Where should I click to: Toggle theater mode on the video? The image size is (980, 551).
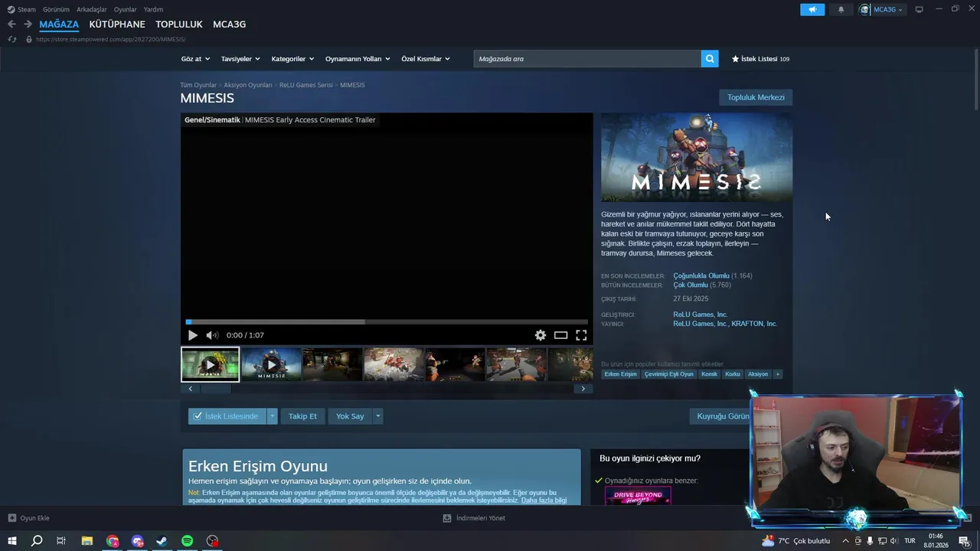tap(561, 335)
